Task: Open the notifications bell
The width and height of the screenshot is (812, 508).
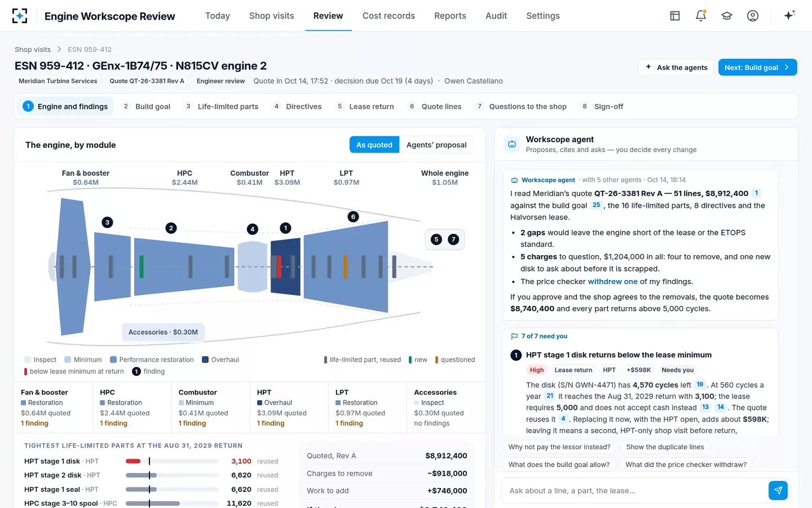Action: (701, 16)
